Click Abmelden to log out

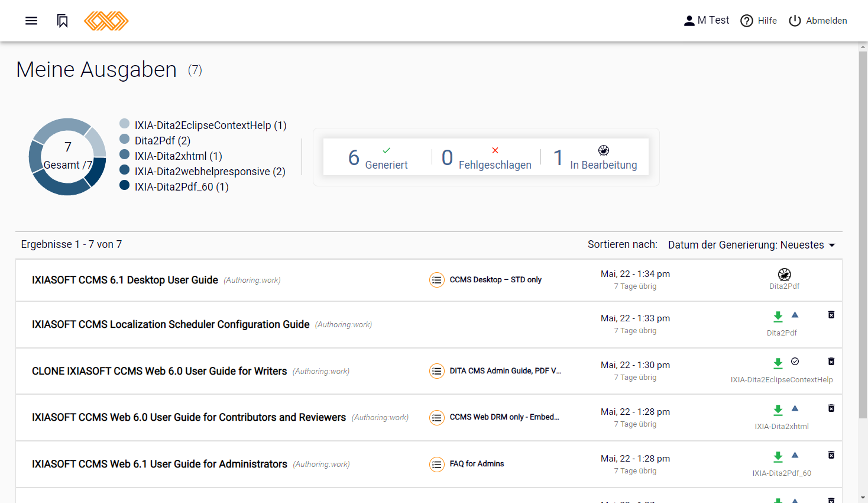(x=818, y=21)
